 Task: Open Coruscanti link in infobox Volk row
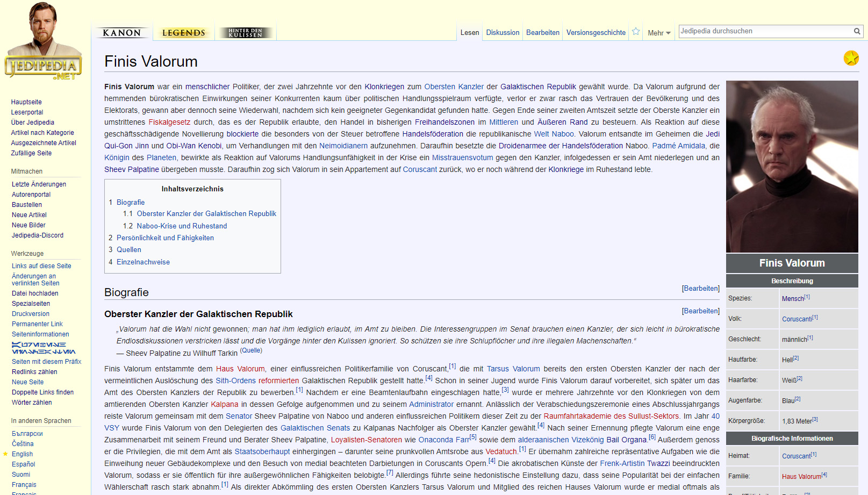pos(797,319)
